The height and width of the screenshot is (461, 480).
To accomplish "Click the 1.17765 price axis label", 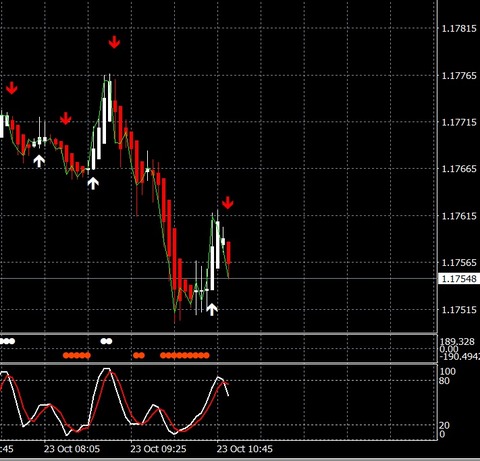I will point(459,76).
